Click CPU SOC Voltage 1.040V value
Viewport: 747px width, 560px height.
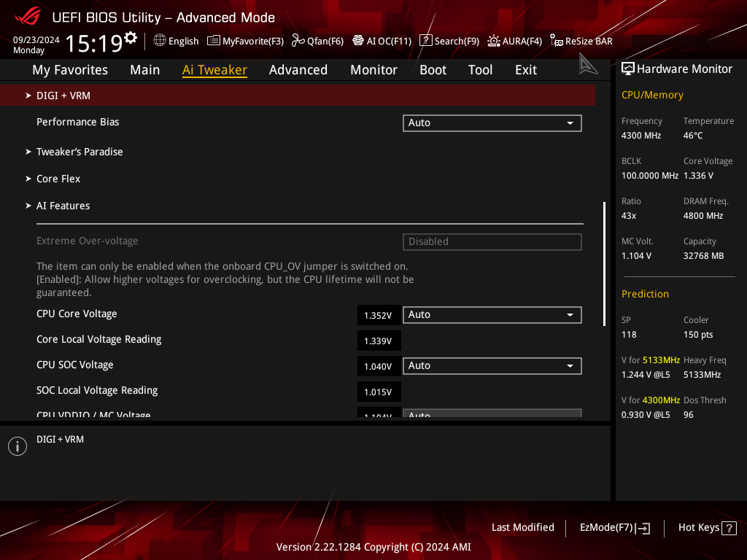(379, 366)
